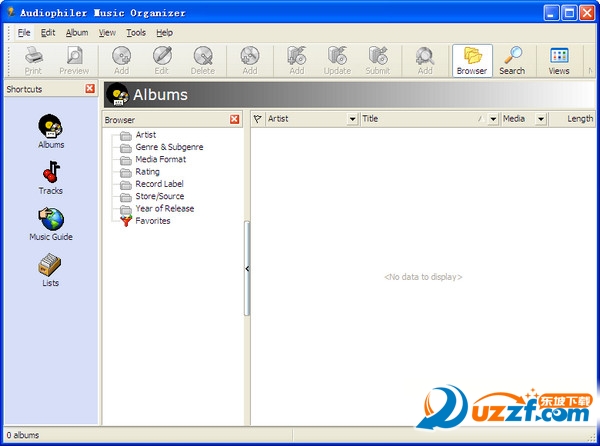Select the Favorites filter item
This screenshot has height=446, width=600.
coord(145,221)
